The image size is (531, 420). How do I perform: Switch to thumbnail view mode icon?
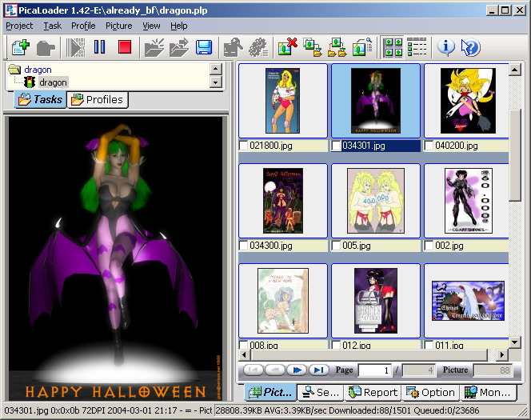tap(393, 47)
